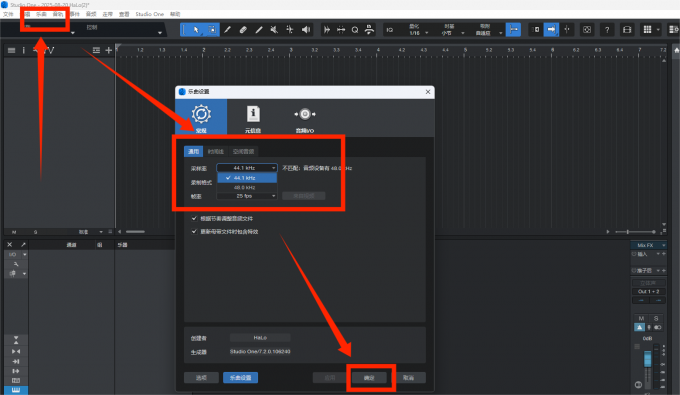Click the horizontal scrollbar below the timeline

(135, 232)
